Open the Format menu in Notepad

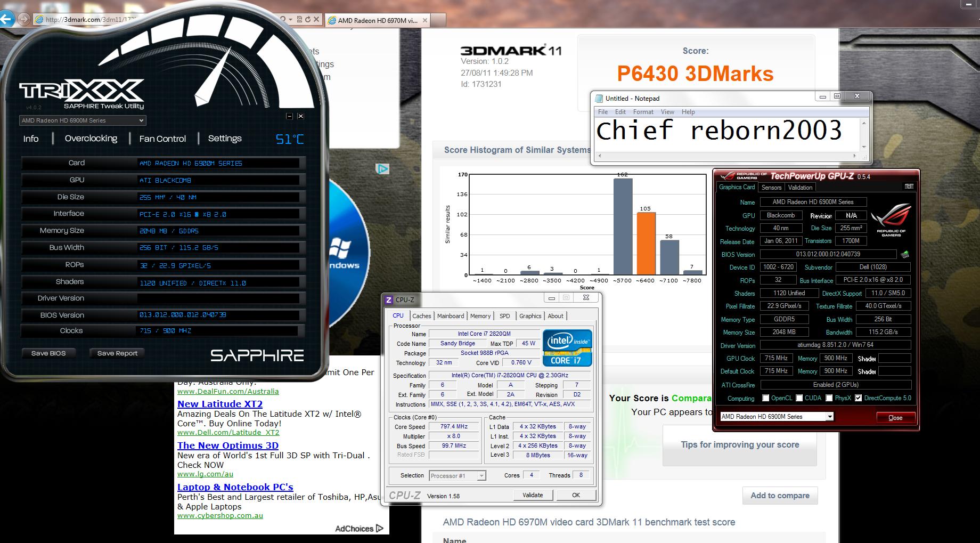(x=643, y=112)
